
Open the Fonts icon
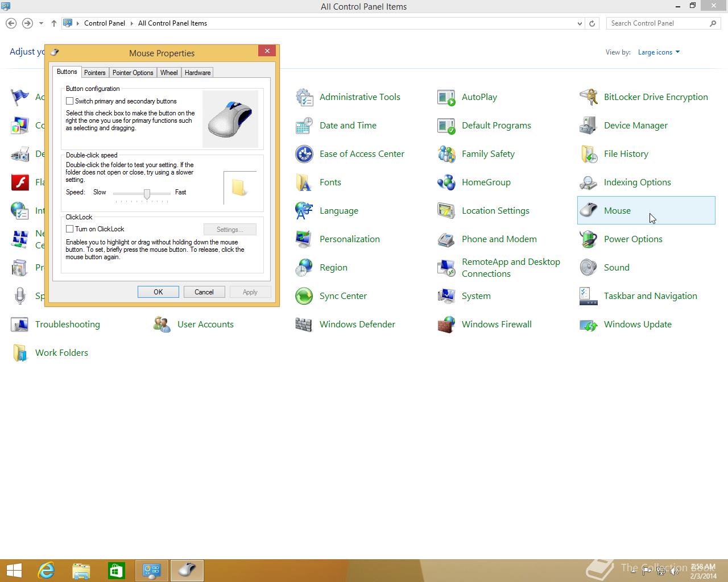tap(304, 182)
